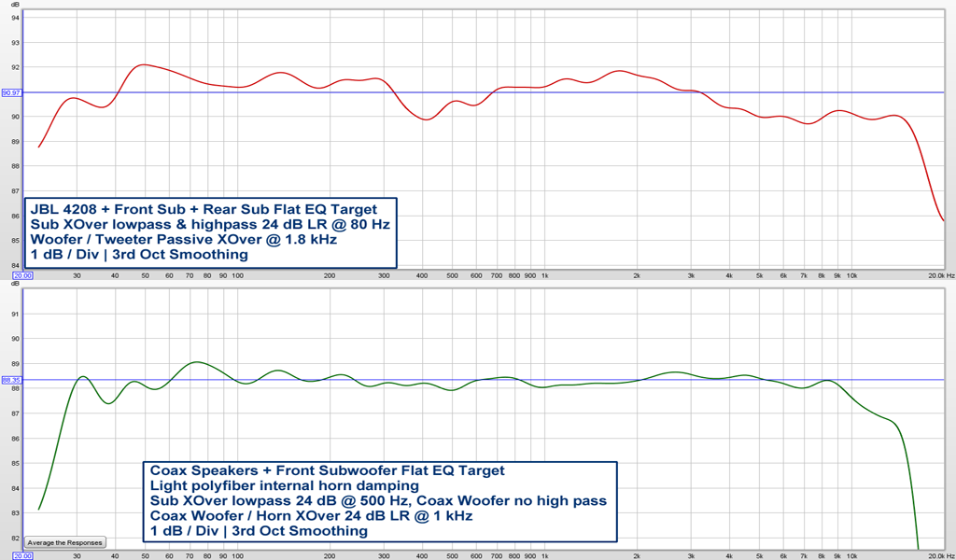The image size is (956, 560).
Task: Click the 94 dB label on top graph
Action: click(x=15, y=18)
